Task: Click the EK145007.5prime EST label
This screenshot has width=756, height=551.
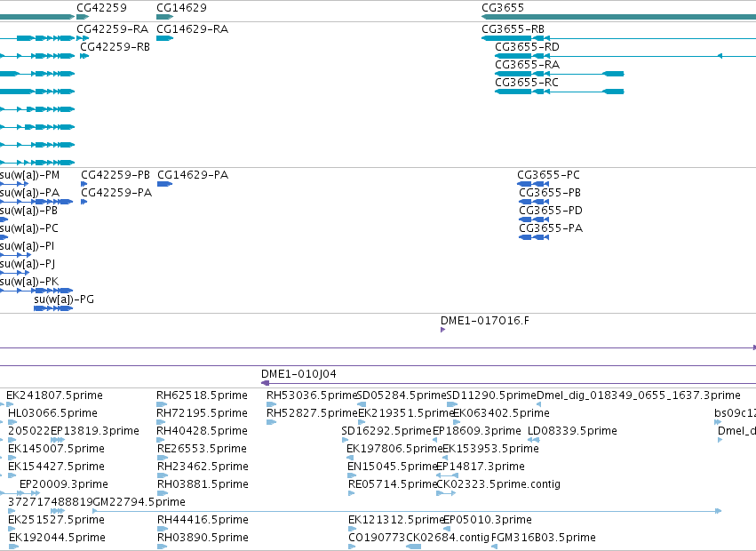Action: click(x=56, y=449)
